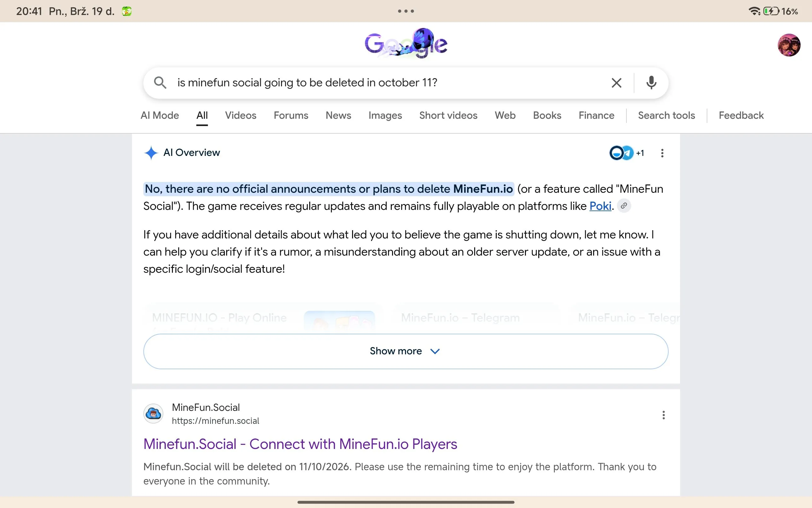Follow the Poki link in AI Overview
The image size is (812, 508).
click(600, 206)
